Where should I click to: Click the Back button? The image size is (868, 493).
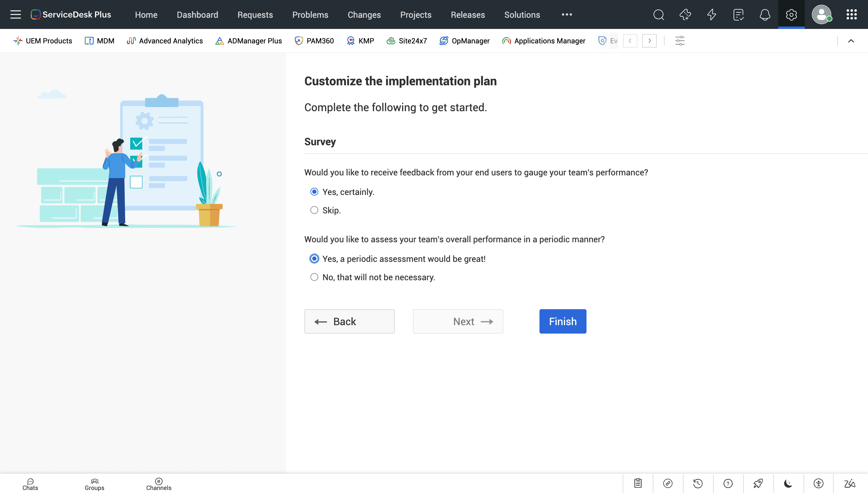click(349, 321)
